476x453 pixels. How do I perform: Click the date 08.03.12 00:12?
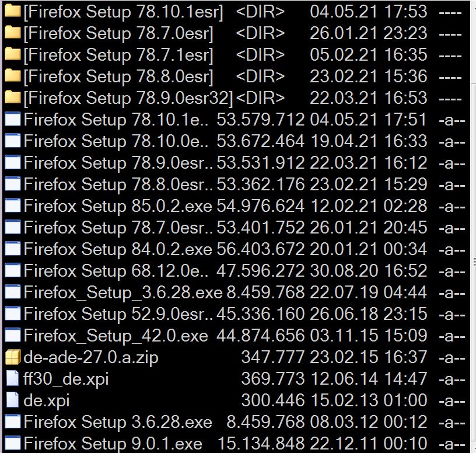[x=369, y=421]
